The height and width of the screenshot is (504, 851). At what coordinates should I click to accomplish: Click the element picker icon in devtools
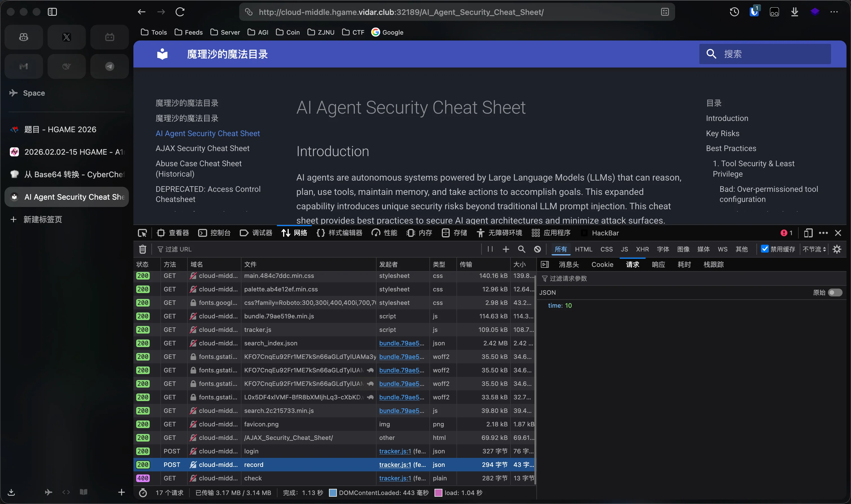[x=142, y=233]
